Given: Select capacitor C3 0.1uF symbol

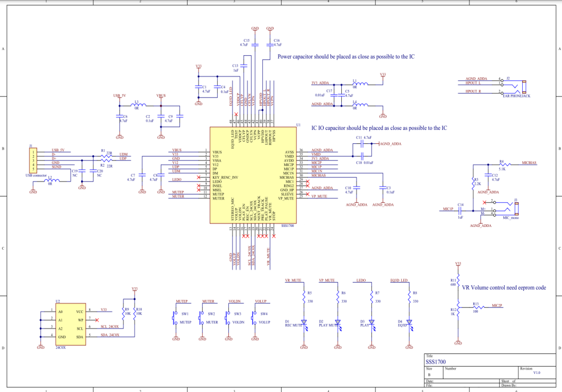Looking at the screenshot, I should tap(383, 188).
